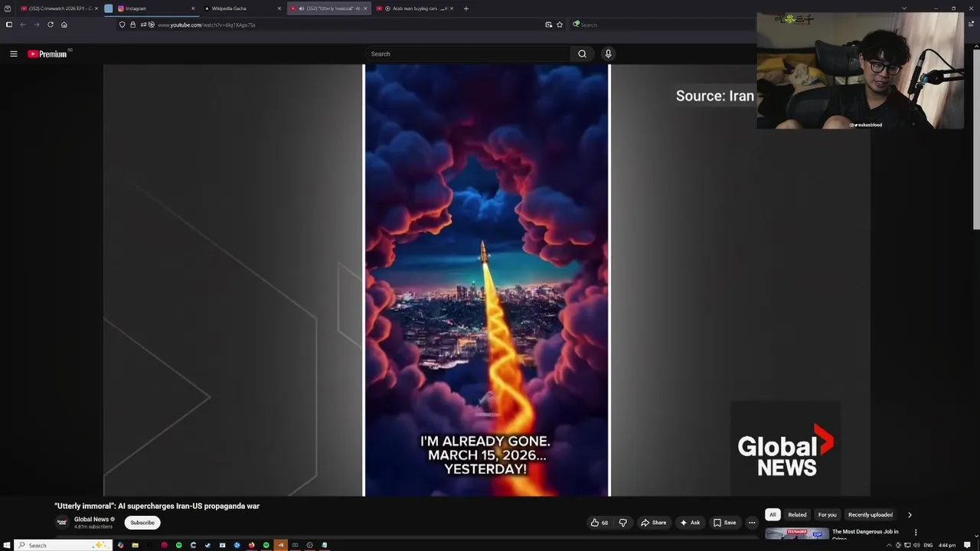Go back one page
The height and width of the screenshot is (551, 980).
(x=23, y=24)
